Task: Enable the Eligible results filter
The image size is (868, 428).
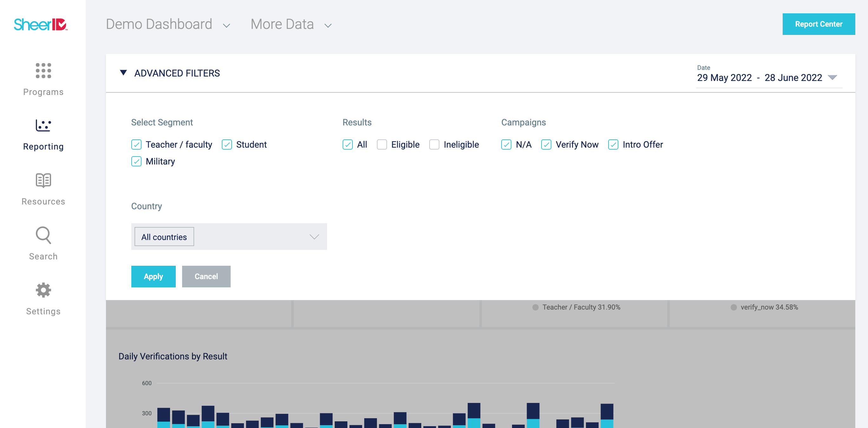Action: click(382, 144)
